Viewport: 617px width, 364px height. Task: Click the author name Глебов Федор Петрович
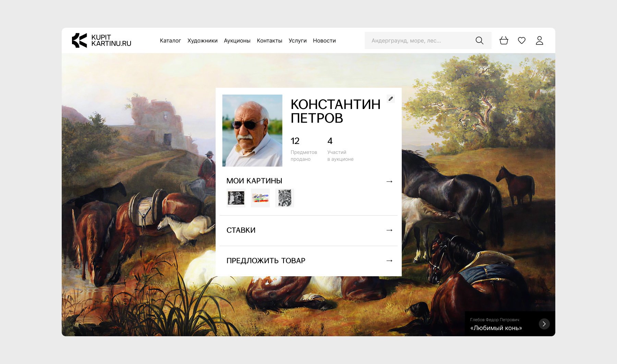pyautogui.click(x=495, y=320)
